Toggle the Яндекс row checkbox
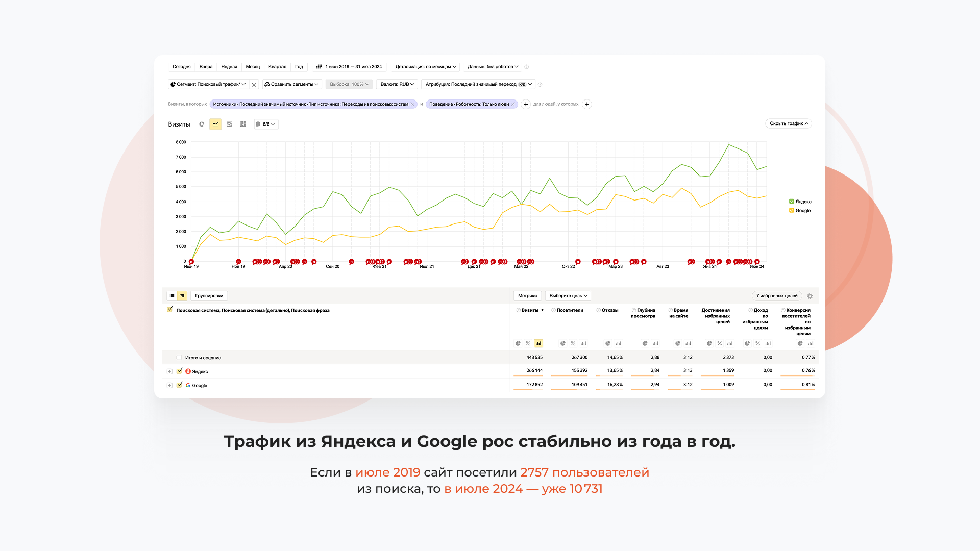This screenshot has height=551, width=980. point(180,371)
